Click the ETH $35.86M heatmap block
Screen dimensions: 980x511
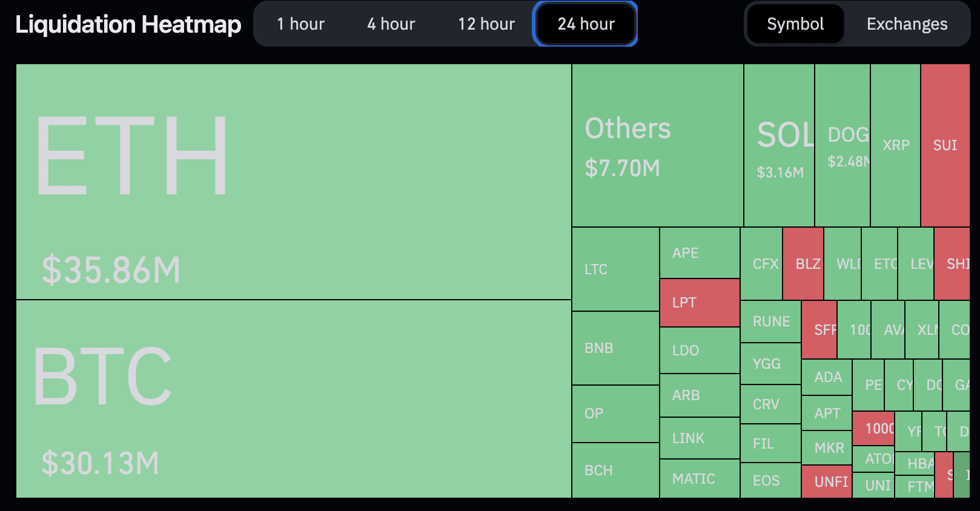point(293,182)
